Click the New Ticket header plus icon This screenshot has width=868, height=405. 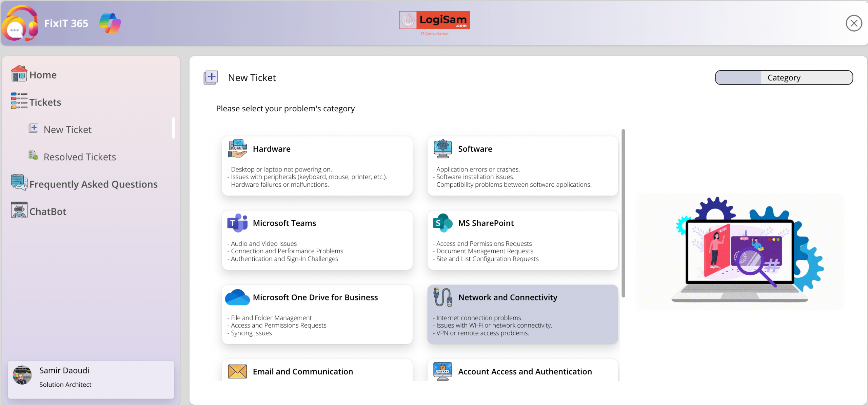[x=211, y=78]
